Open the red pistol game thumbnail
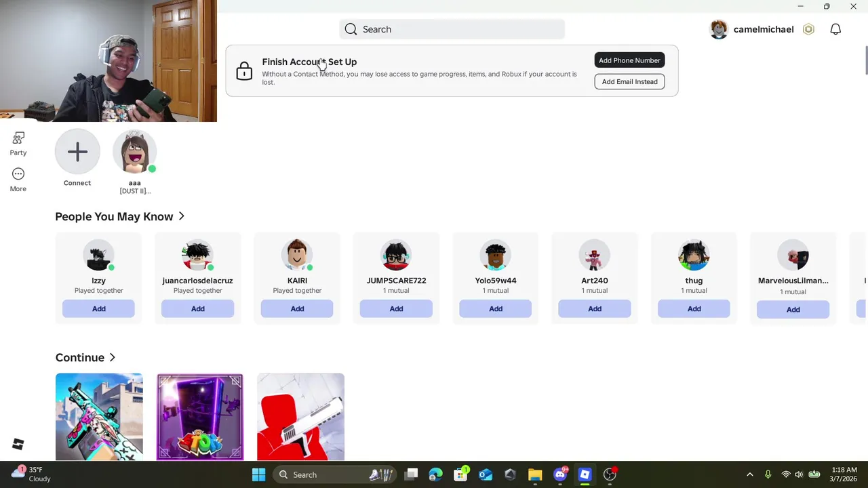Viewport: 868px width, 488px height. (300, 417)
